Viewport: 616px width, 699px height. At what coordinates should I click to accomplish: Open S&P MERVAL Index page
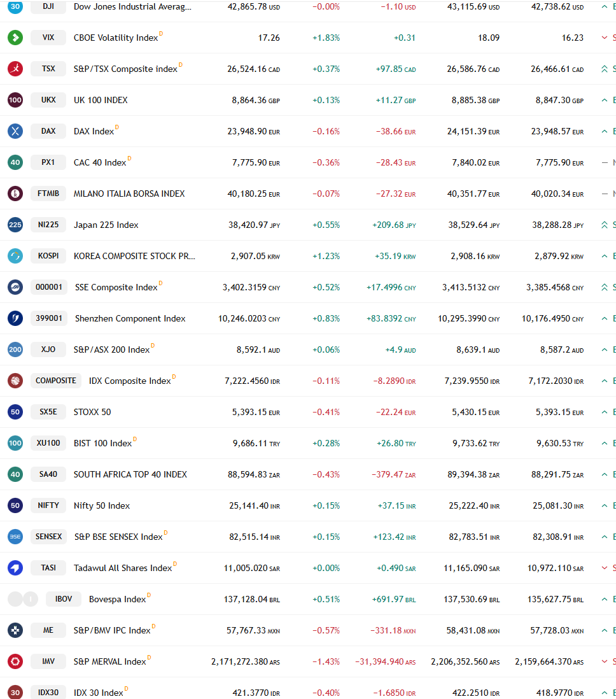pos(109,662)
